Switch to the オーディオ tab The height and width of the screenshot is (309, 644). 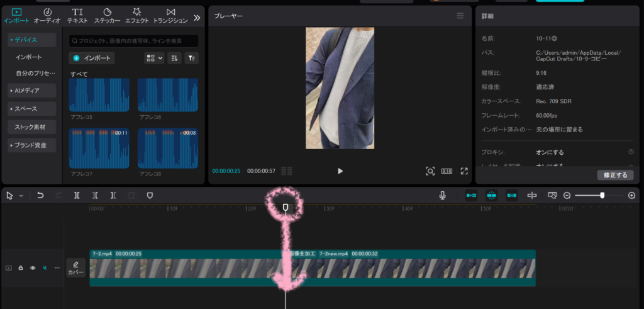pyautogui.click(x=47, y=16)
